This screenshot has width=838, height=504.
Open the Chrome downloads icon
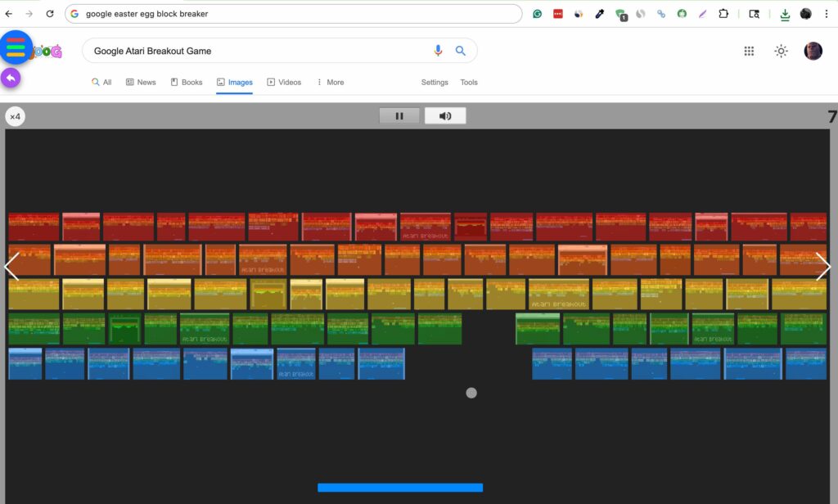tap(785, 14)
